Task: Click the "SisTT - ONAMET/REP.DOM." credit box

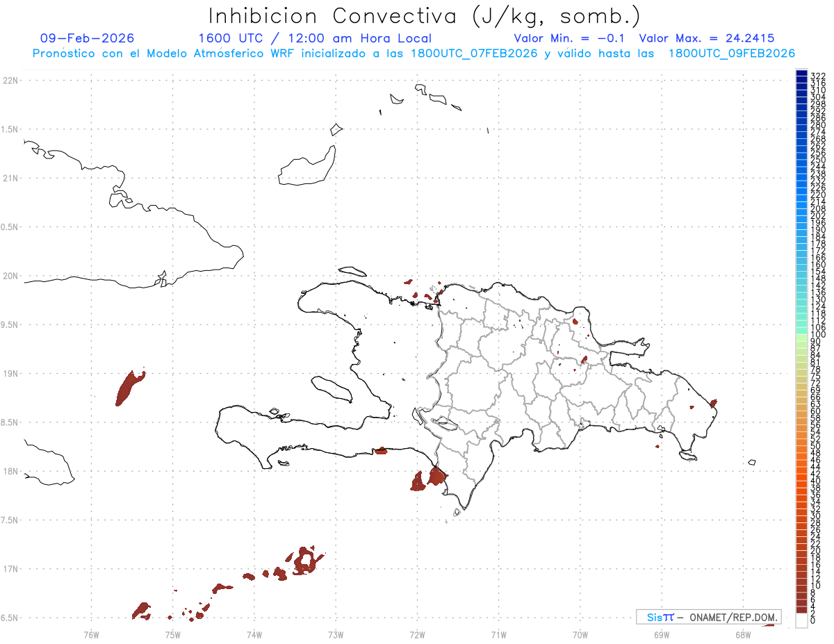Action: coord(708,617)
